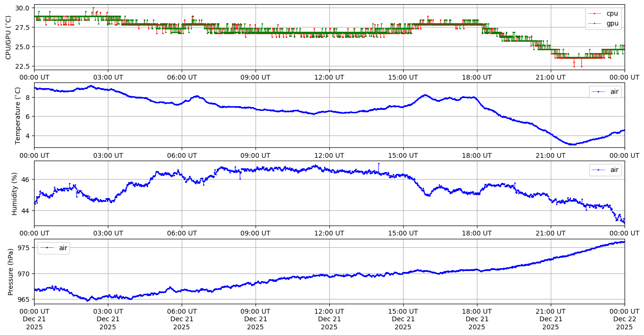
Task: Click the Humidity (%) y-axis label
Action: click(15, 193)
